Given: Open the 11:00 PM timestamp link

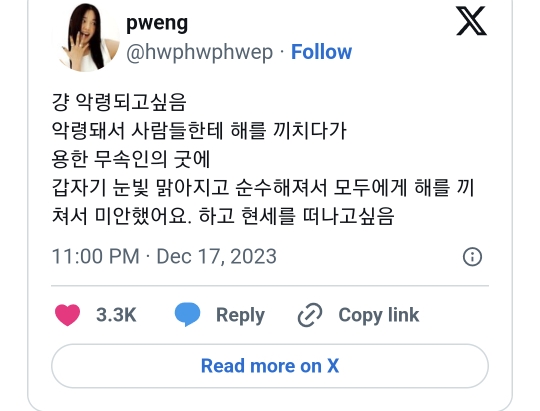Looking at the screenshot, I should pos(95,257).
